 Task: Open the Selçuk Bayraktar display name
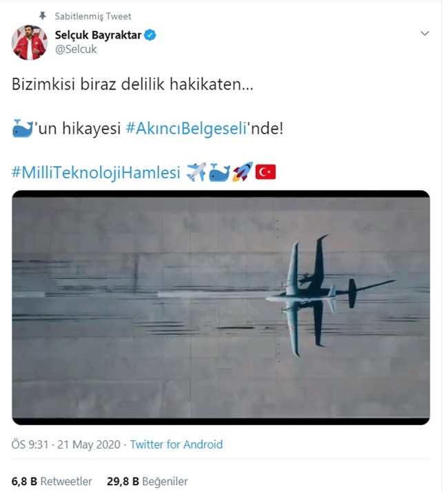click(x=98, y=35)
